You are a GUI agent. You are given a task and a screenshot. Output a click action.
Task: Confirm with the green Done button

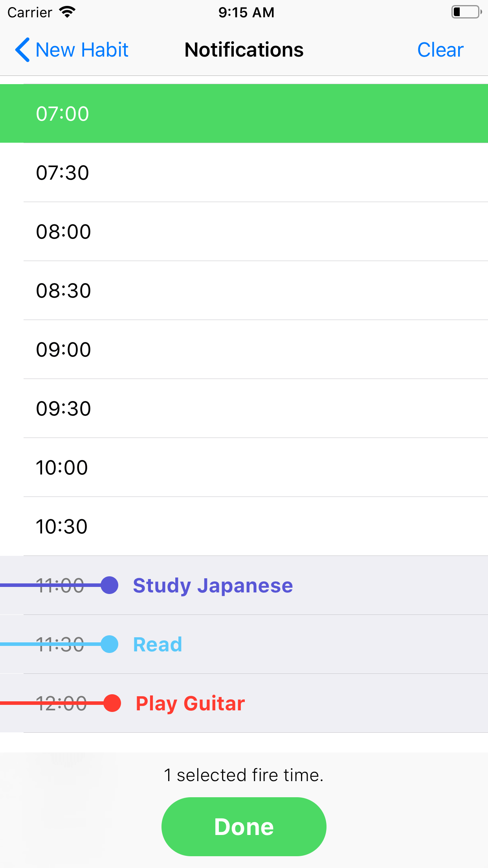coord(244,827)
